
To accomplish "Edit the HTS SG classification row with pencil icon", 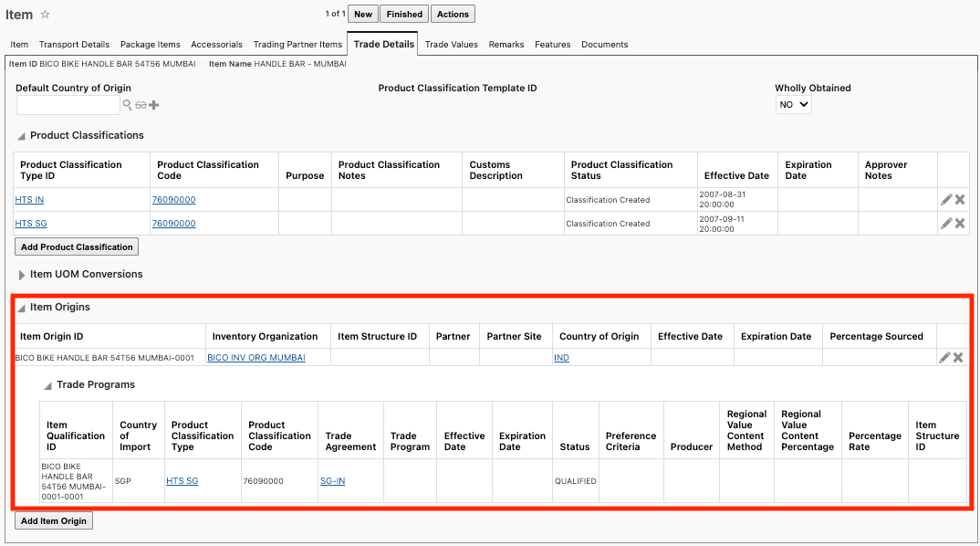I will [x=946, y=223].
